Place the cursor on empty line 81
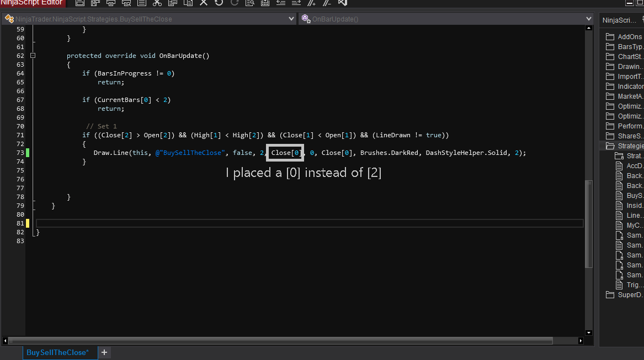The image size is (644, 360). coord(310,223)
